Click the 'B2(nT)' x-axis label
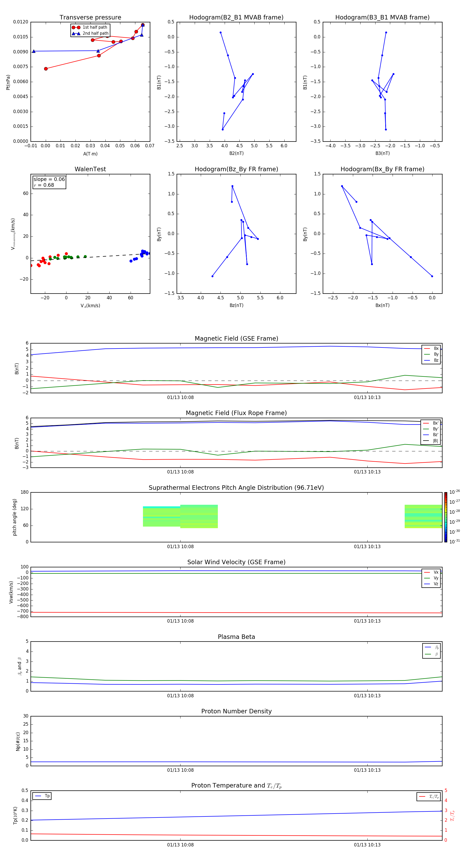 [236, 153]
